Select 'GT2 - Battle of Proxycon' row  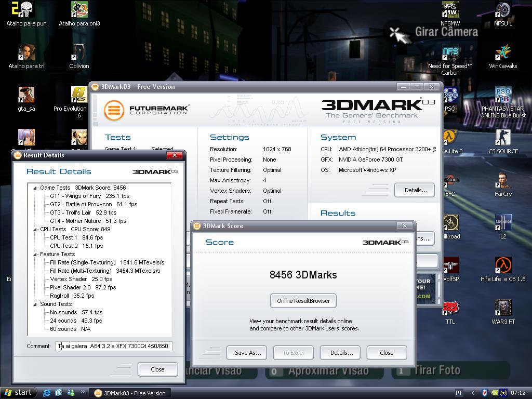tap(94, 204)
